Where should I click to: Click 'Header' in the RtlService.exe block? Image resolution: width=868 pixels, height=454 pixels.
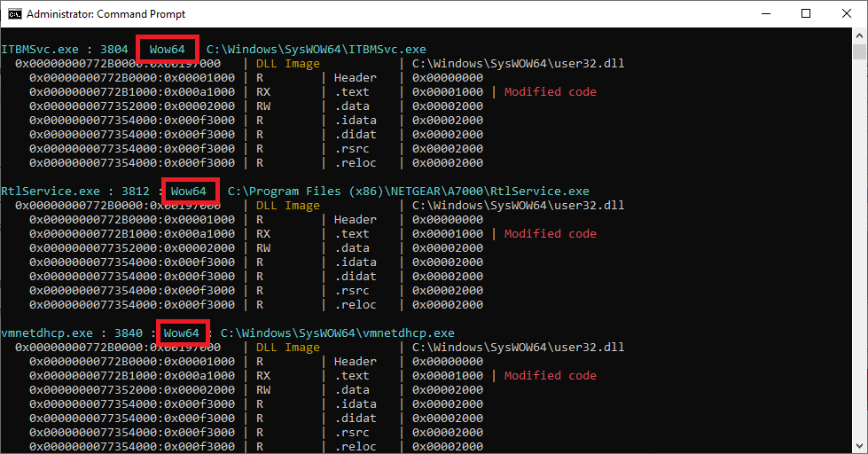(356, 219)
